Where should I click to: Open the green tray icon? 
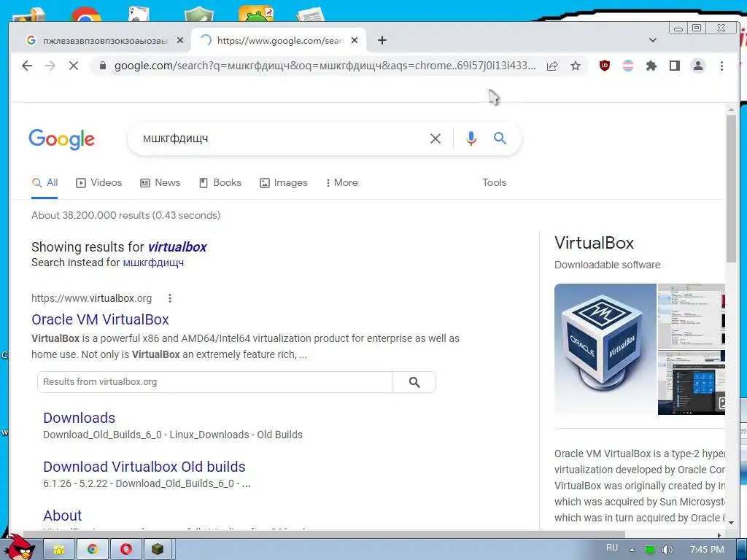pyautogui.click(x=650, y=550)
